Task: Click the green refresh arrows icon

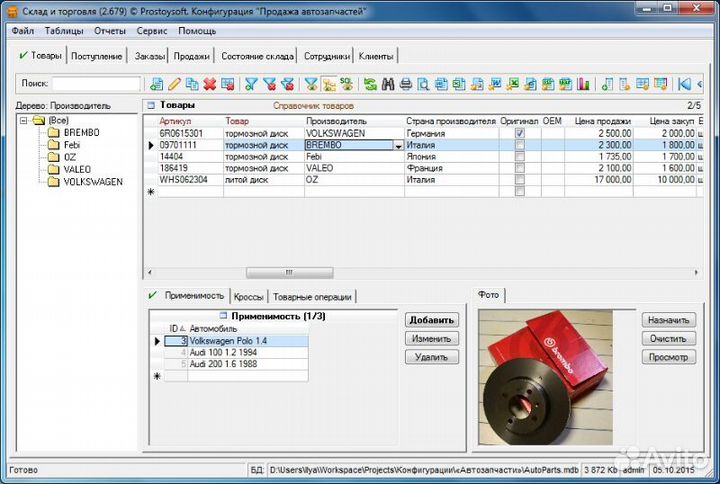Action: (370, 84)
